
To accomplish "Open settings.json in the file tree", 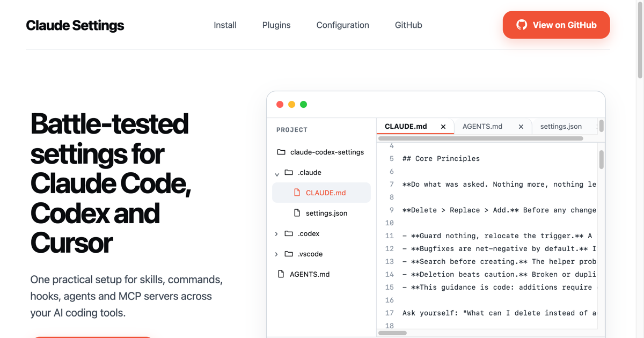I will click(326, 213).
